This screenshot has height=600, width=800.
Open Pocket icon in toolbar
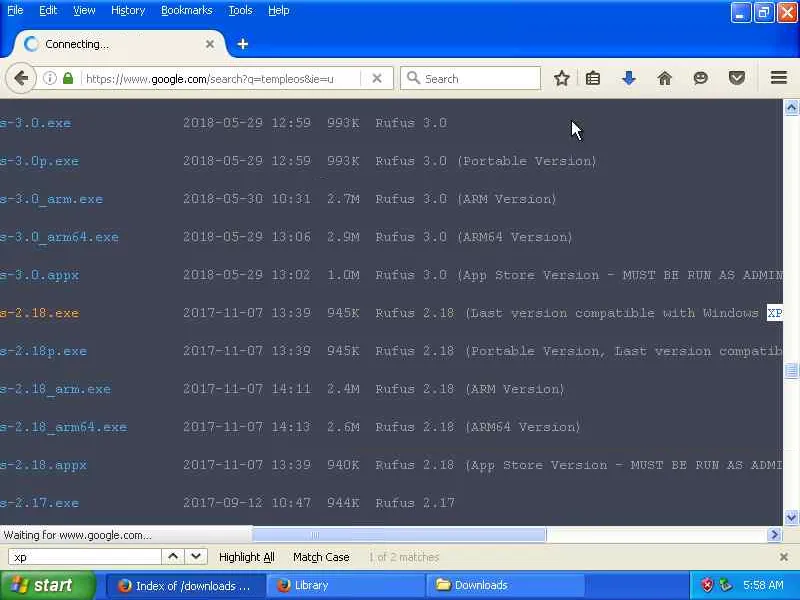pos(737,78)
